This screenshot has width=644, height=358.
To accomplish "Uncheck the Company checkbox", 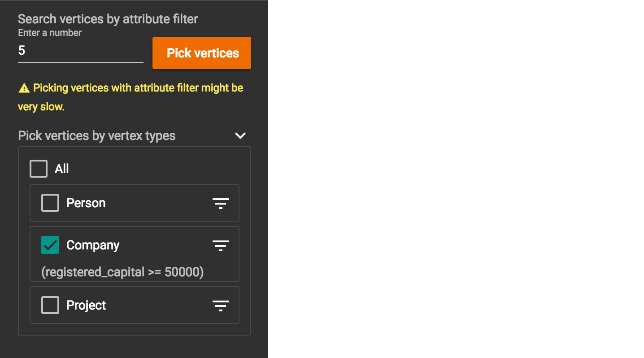I will pos(50,245).
